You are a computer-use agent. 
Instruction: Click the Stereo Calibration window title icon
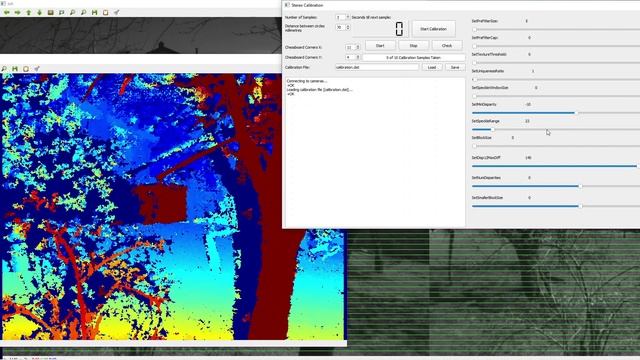287,5
